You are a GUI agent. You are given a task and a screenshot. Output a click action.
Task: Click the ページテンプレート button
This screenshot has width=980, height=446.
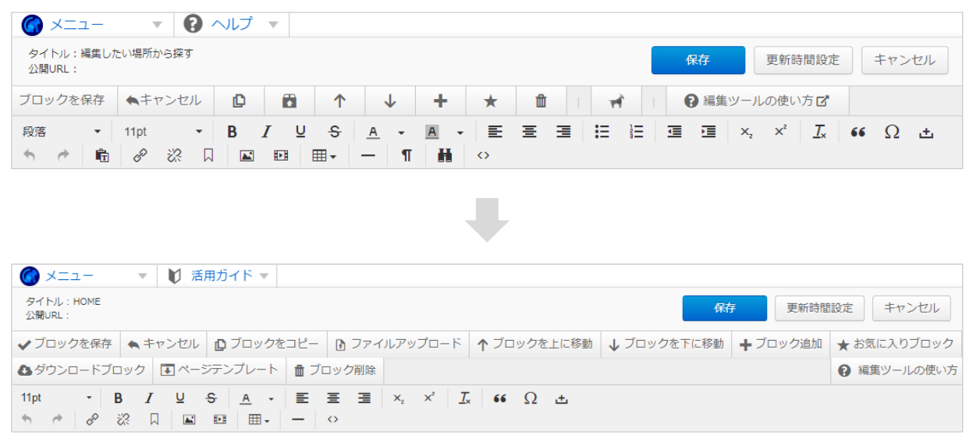click(219, 370)
